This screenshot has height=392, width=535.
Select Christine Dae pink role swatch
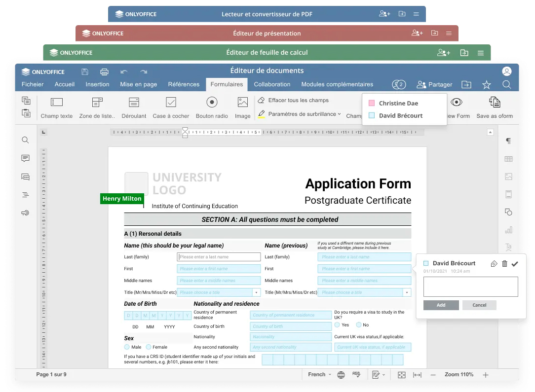tap(372, 103)
